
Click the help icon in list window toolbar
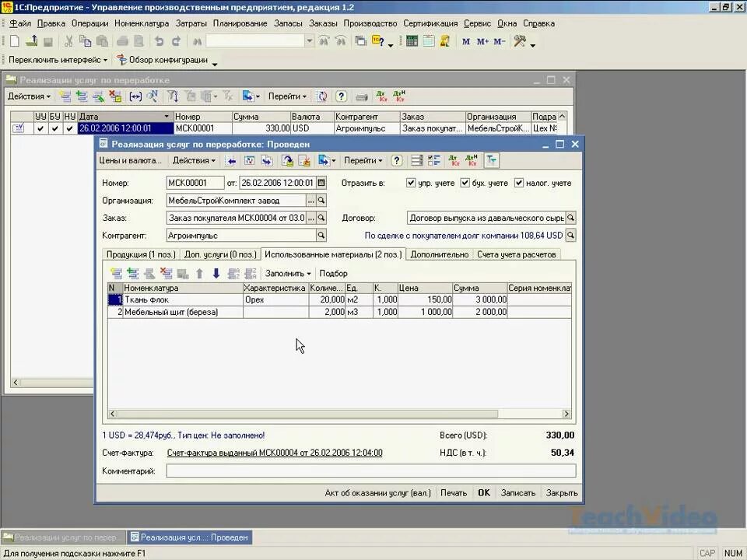pos(341,96)
